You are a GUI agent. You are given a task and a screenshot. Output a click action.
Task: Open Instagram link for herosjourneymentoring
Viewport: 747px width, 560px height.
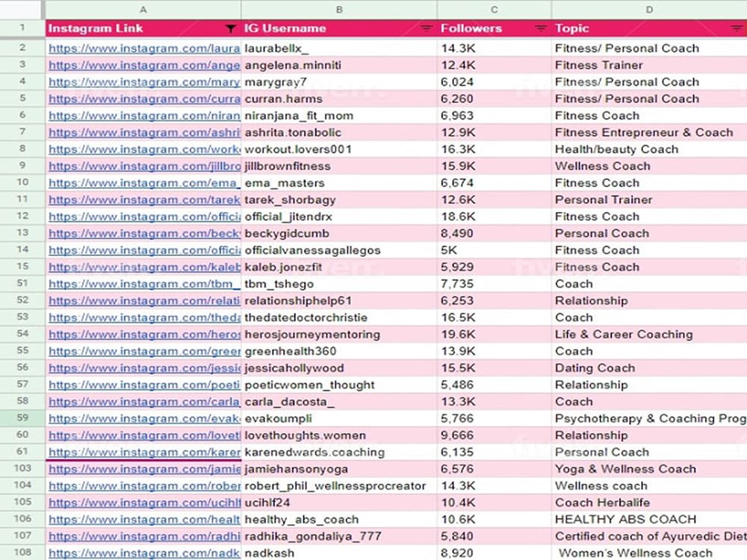(x=144, y=335)
